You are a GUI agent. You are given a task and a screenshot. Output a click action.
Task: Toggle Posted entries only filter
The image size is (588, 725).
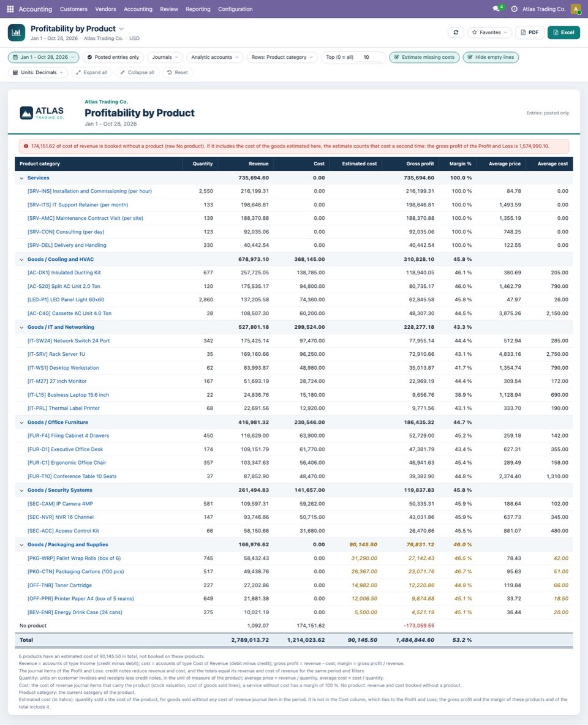click(x=113, y=58)
